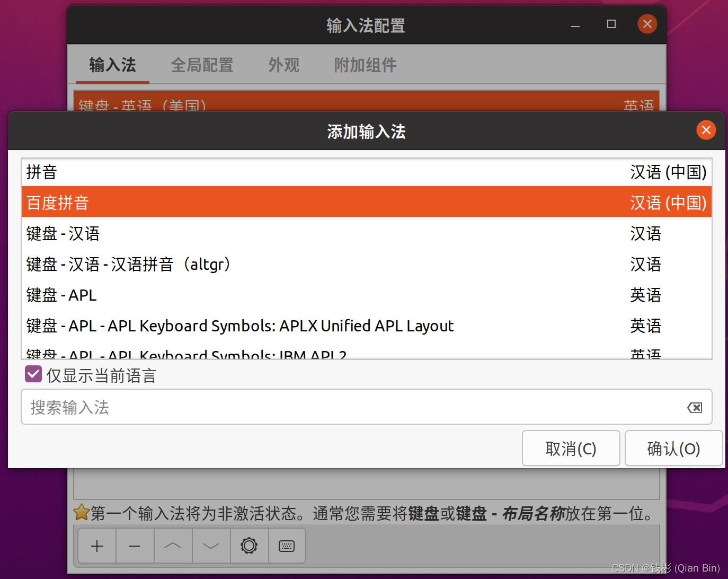728x579 pixels.
Task: Confirm with the 确认(O) button
Action: tap(673, 449)
